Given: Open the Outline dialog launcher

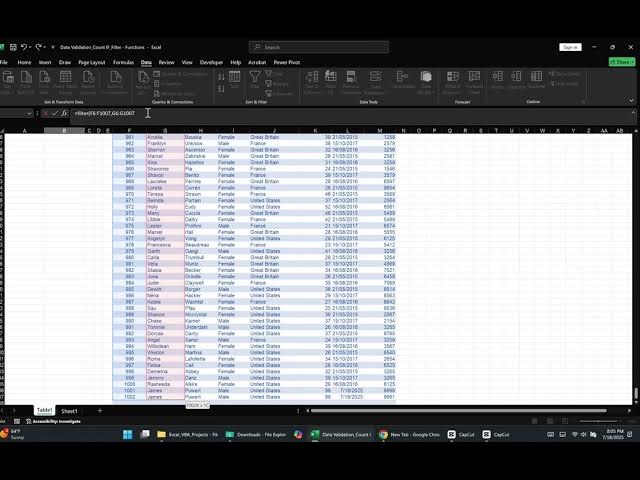Looking at the screenshot, I should [583, 102].
